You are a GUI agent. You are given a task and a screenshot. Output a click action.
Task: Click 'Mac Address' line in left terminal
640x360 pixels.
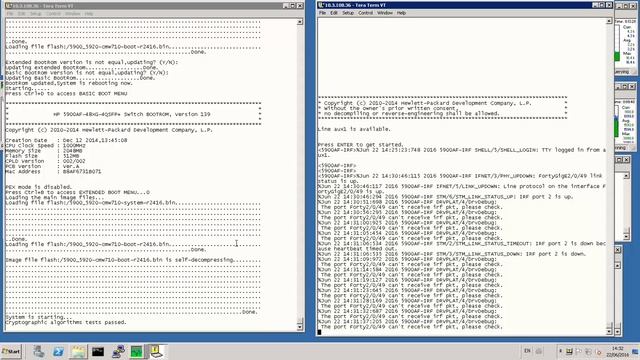tap(53, 171)
